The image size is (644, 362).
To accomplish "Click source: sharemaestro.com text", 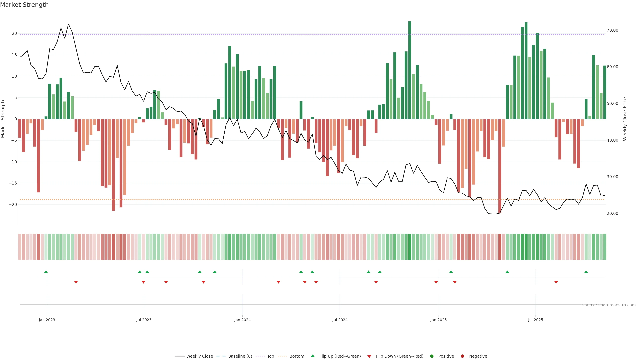I will (x=609, y=305).
